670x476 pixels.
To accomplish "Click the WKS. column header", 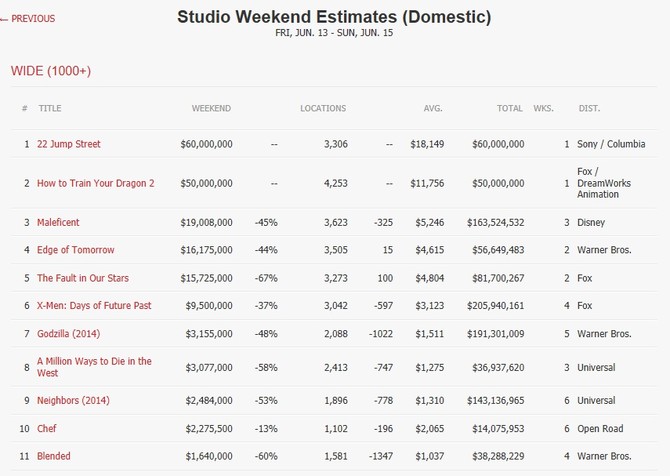I will pyautogui.click(x=544, y=108).
